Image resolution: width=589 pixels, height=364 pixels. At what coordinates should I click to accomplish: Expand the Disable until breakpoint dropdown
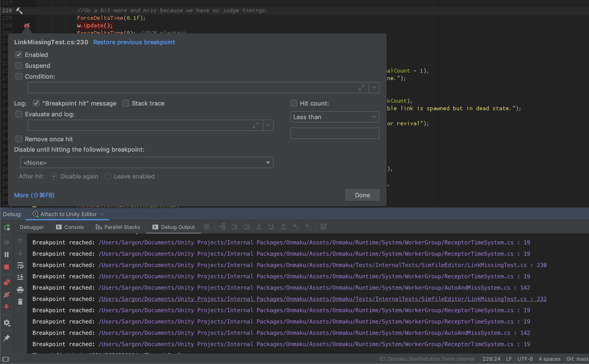click(x=268, y=162)
